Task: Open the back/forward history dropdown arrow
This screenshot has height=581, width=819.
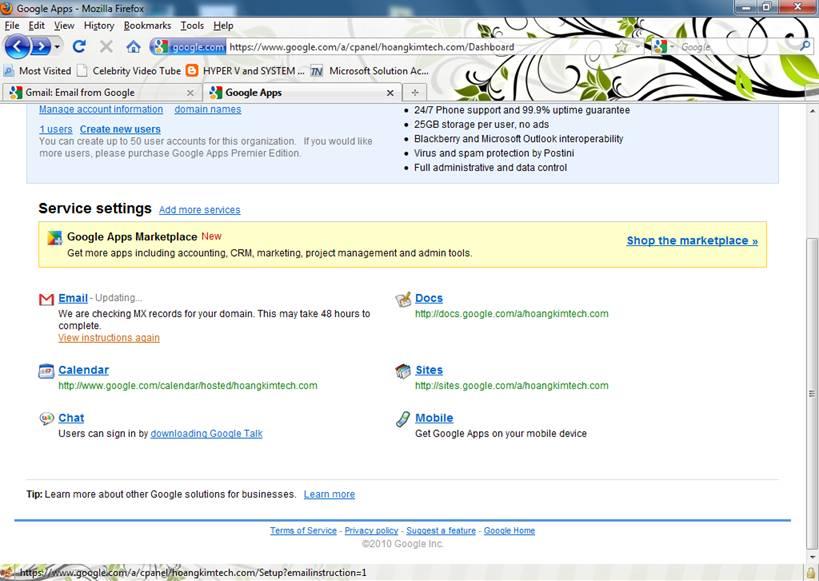Action: [x=57, y=47]
